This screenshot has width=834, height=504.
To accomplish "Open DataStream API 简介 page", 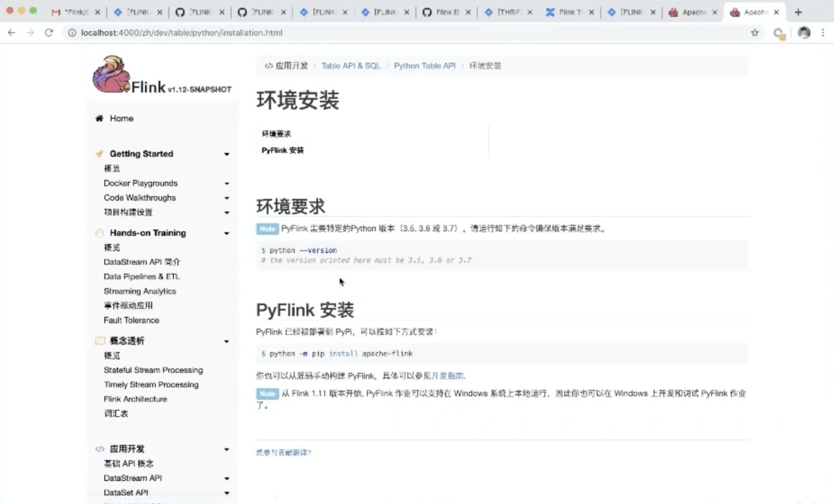I will (x=142, y=262).
